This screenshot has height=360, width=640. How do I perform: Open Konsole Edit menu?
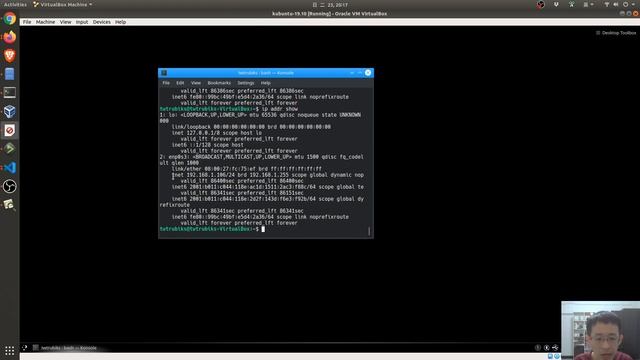click(x=180, y=83)
